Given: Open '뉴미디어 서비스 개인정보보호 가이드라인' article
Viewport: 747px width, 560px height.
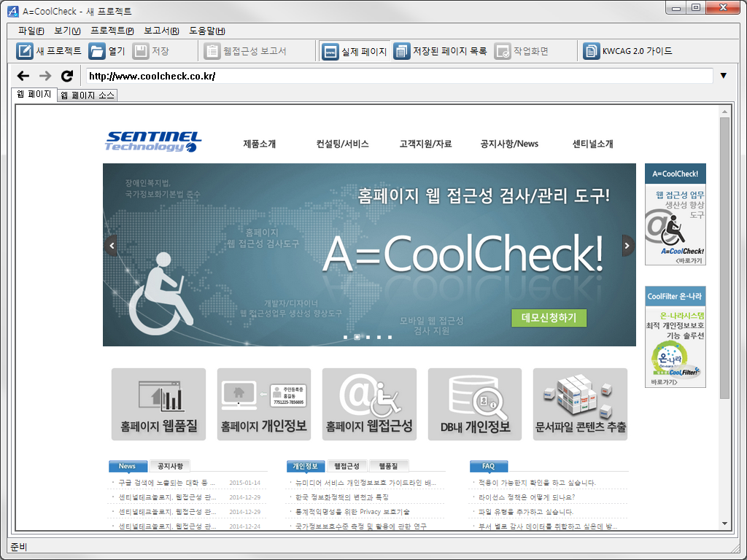Looking at the screenshot, I should (366, 483).
